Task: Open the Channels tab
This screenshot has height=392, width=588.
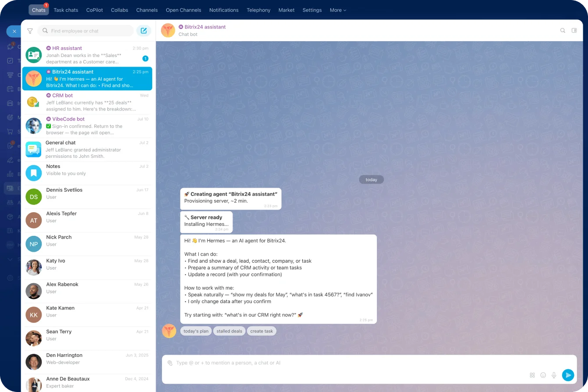Action: coord(147,10)
